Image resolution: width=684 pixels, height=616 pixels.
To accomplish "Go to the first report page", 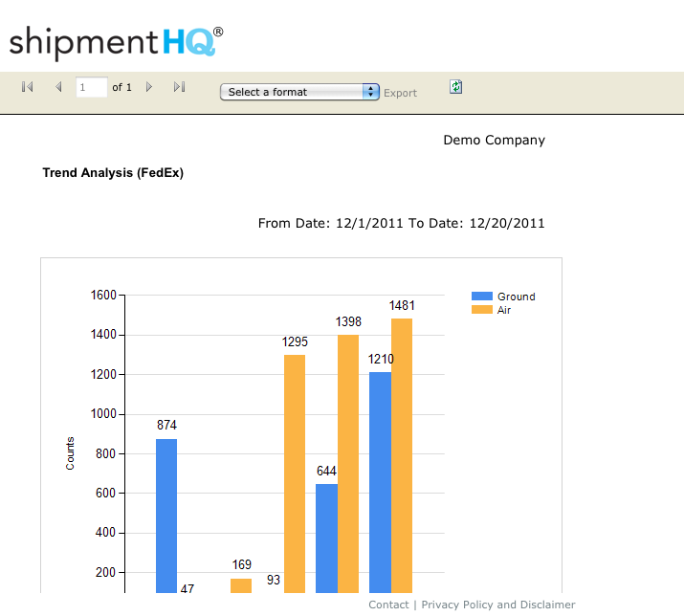I will point(27,87).
